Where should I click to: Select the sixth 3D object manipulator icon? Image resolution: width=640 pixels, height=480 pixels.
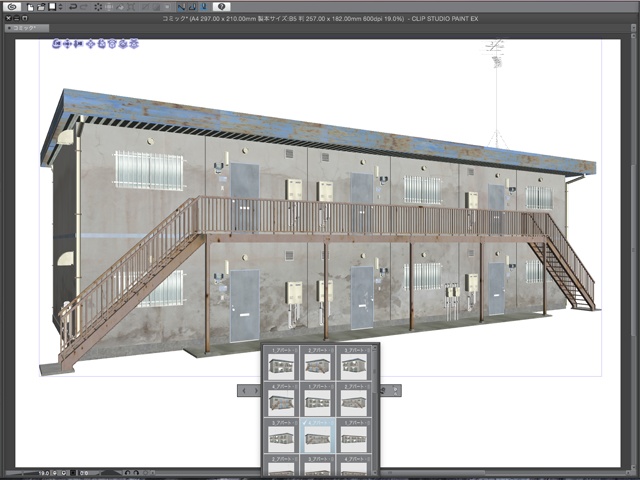click(112, 44)
